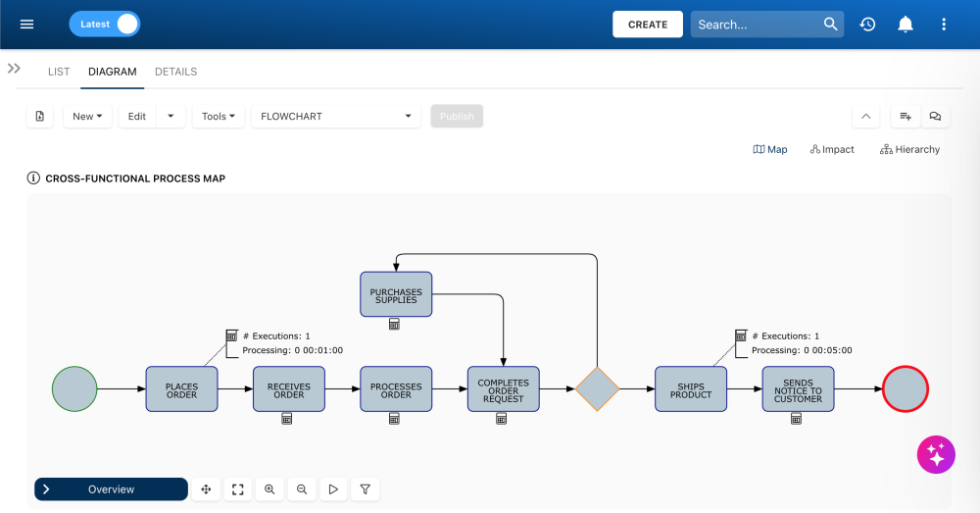Open the notifications bell
The height and width of the screenshot is (513, 980).
906,25
